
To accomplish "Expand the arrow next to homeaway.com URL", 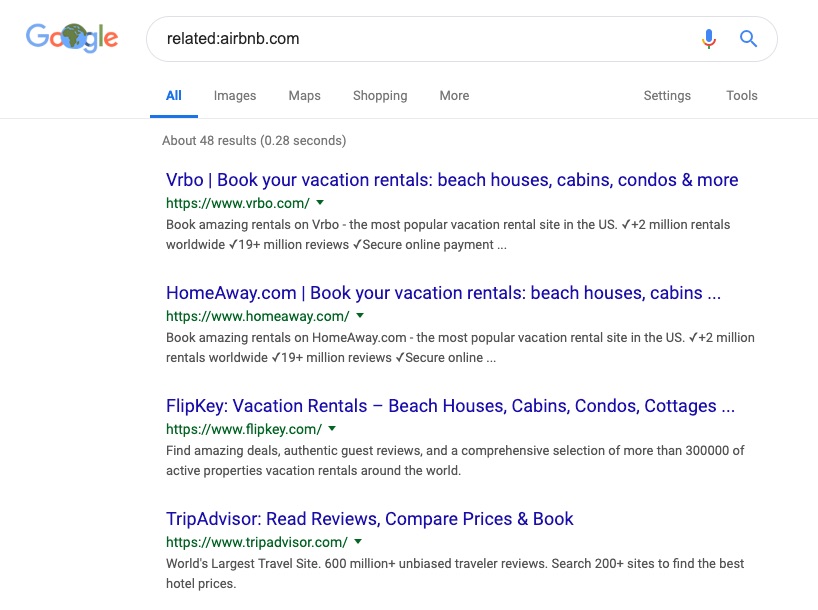I will point(360,316).
